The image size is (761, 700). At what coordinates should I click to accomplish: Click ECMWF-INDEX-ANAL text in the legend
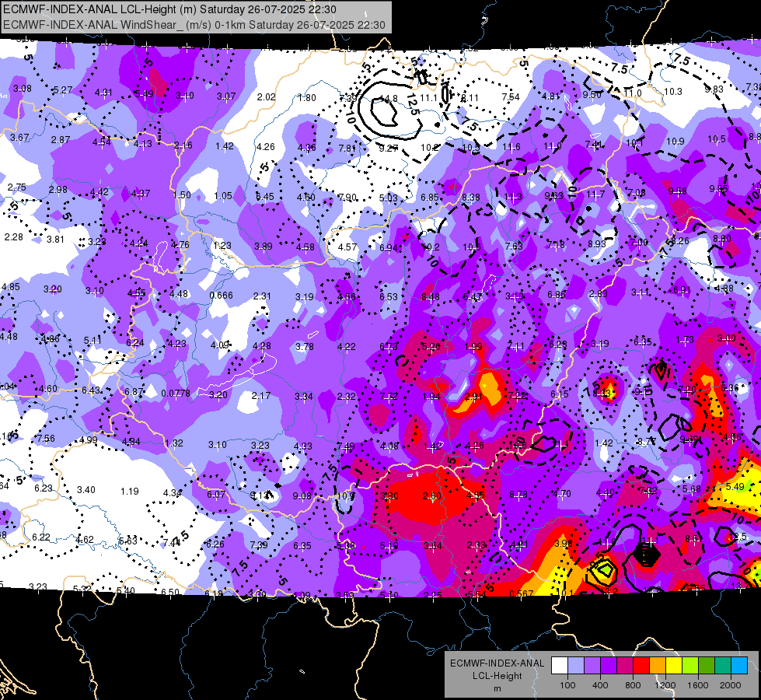coord(497,663)
